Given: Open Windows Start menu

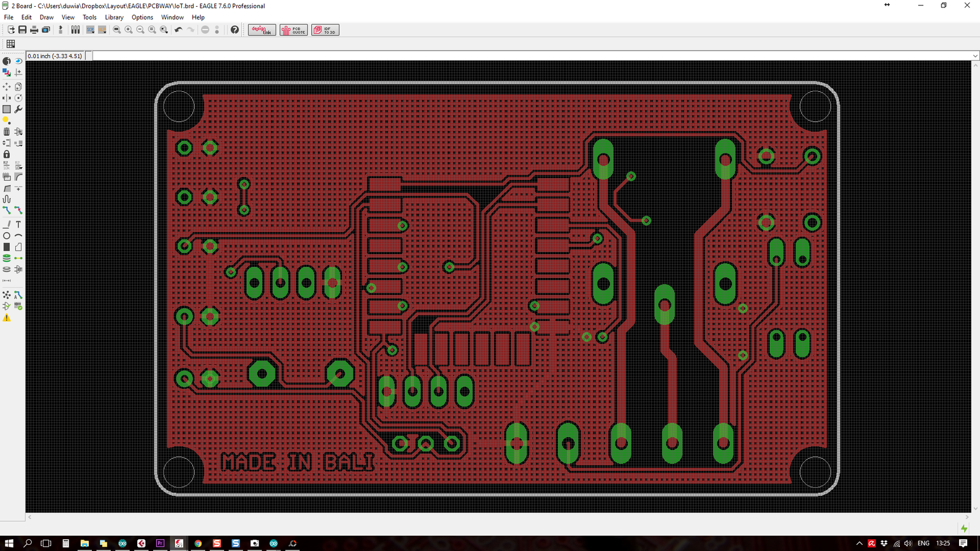Looking at the screenshot, I should pos(9,543).
